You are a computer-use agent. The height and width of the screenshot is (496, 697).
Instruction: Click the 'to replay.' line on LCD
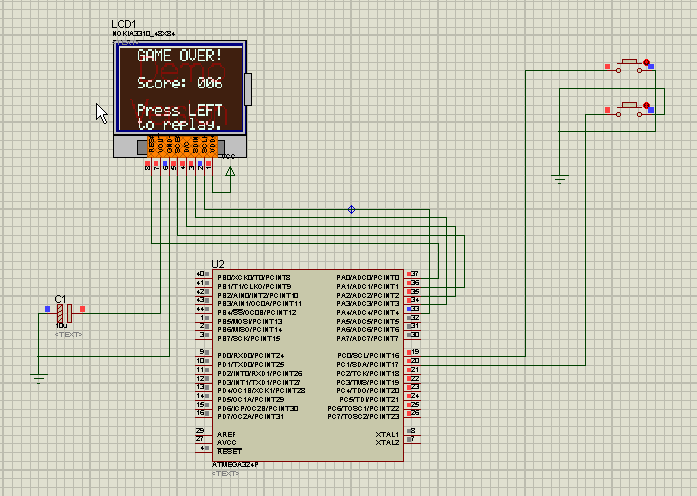pyautogui.click(x=179, y=124)
